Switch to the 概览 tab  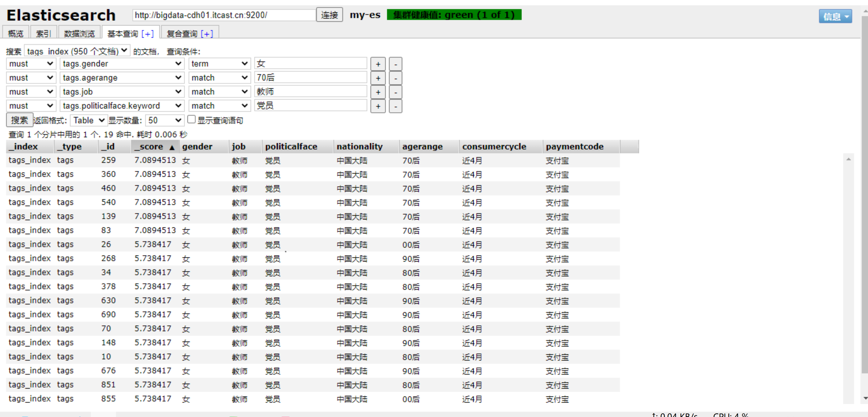point(16,34)
